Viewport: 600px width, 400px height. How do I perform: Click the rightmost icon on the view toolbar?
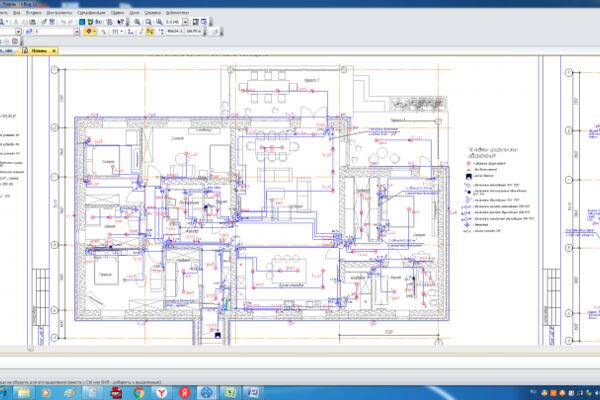click(204, 22)
